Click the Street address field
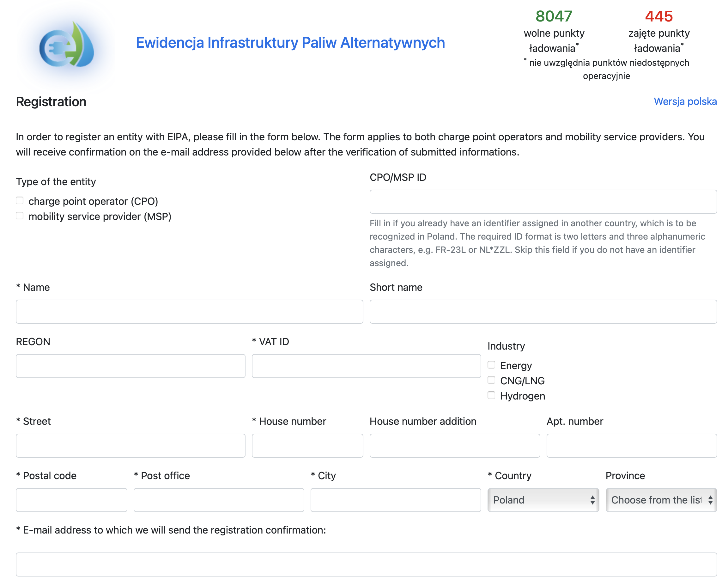This screenshot has width=728, height=586. 130,445
